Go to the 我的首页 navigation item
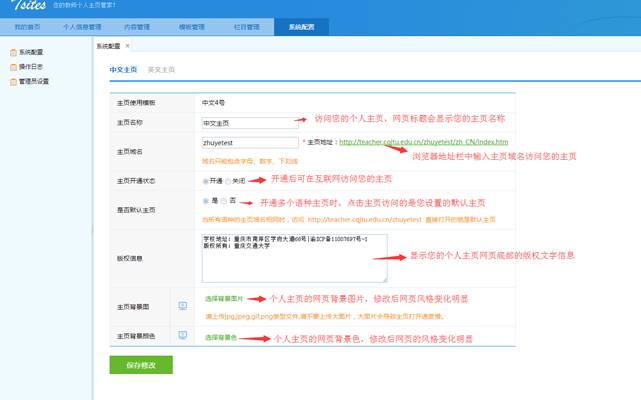641x400 pixels. click(27, 27)
